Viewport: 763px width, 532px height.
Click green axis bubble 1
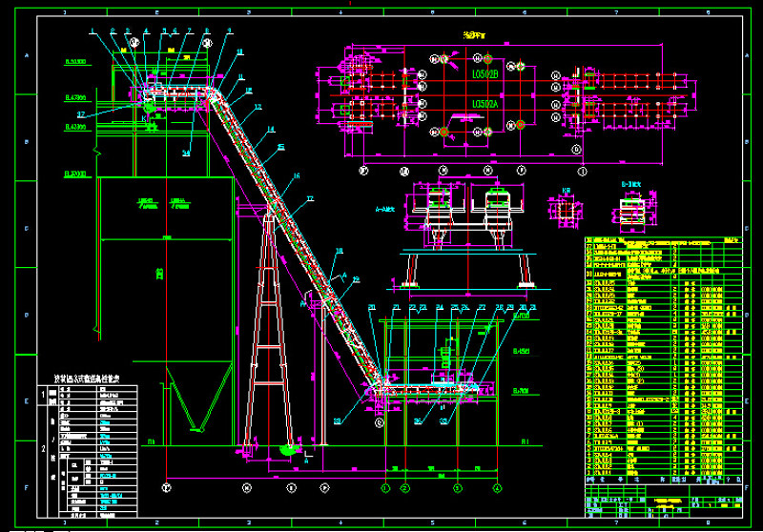click(x=385, y=488)
